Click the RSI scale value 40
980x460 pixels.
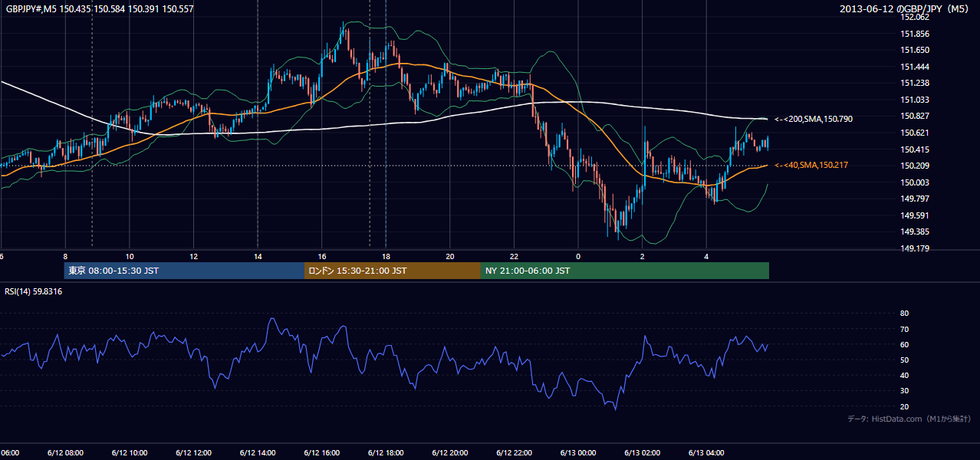click(904, 375)
